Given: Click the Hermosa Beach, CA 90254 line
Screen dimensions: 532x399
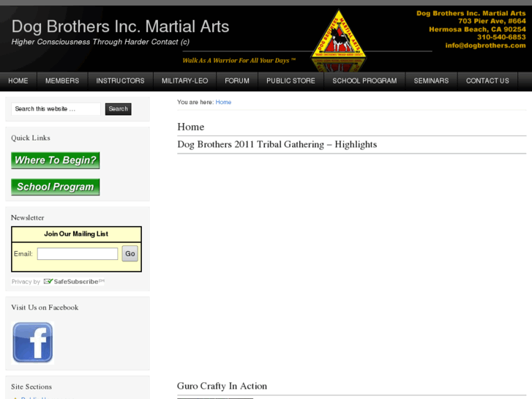Looking at the screenshot, I should click(x=477, y=29).
